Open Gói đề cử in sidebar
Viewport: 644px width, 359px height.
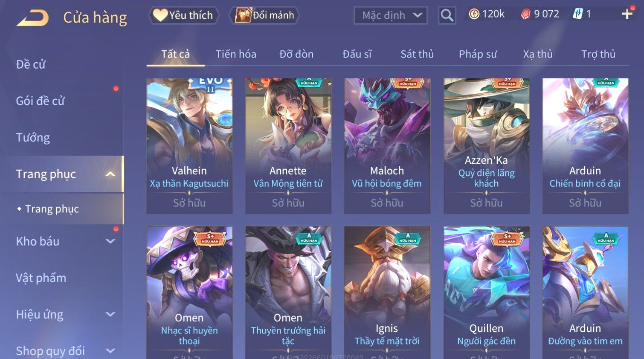(41, 101)
